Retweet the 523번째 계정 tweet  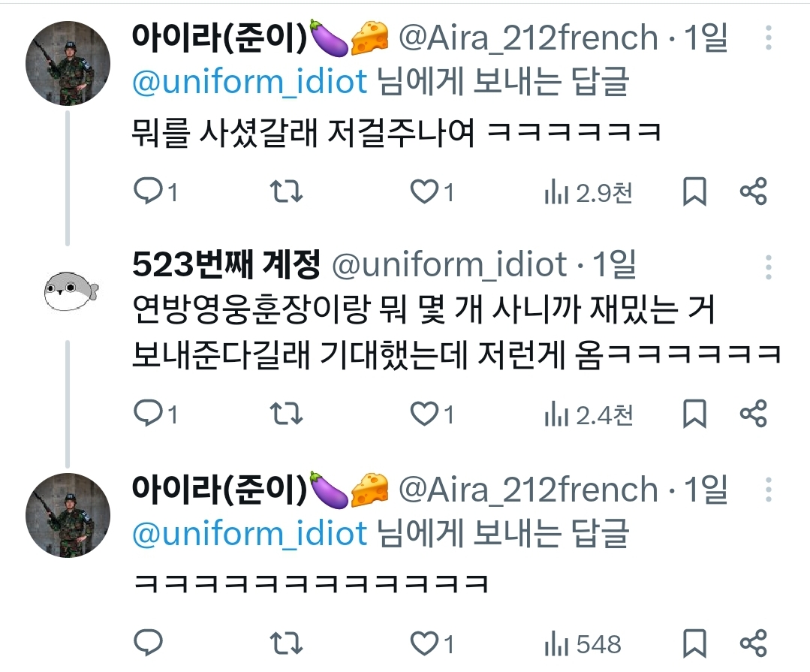(x=286, y=414)
